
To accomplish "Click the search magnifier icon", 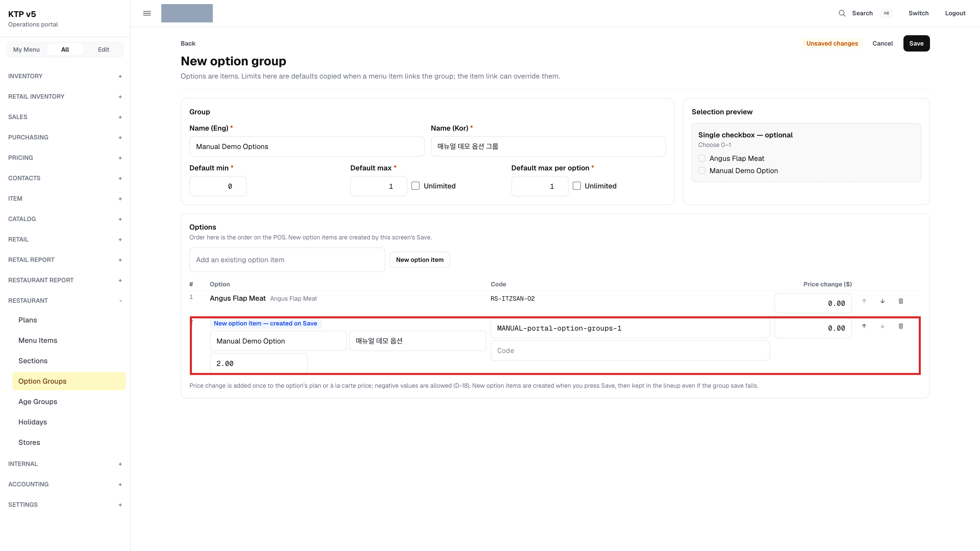I will pos(842,13).
